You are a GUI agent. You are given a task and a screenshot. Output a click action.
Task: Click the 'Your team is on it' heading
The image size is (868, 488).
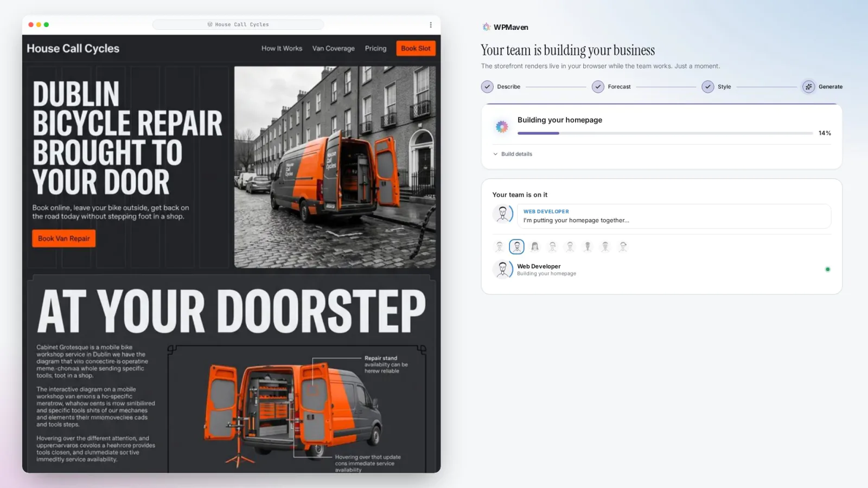click(520, 195)
